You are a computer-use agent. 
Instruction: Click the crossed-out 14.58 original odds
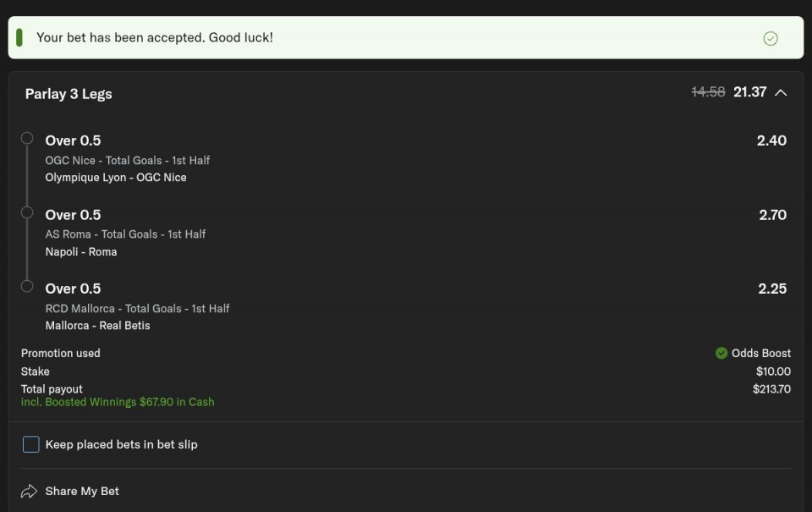pyautogui.click(x=708, y=92)
